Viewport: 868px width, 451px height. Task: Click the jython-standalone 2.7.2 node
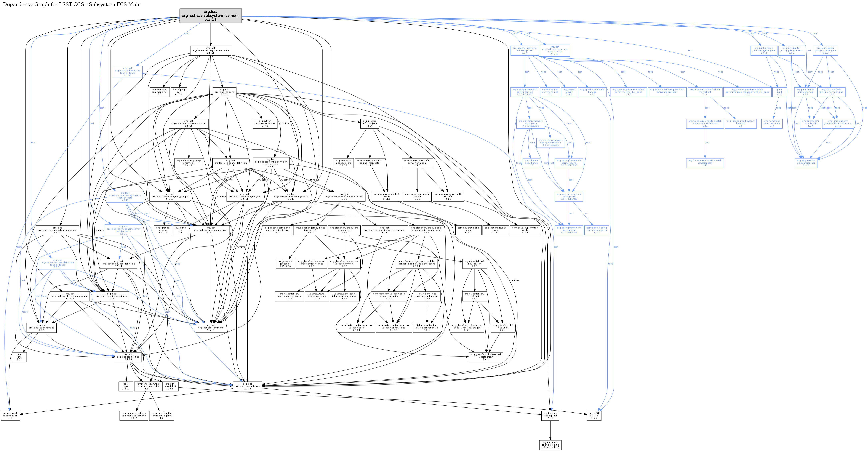click(x=265, y=123)
